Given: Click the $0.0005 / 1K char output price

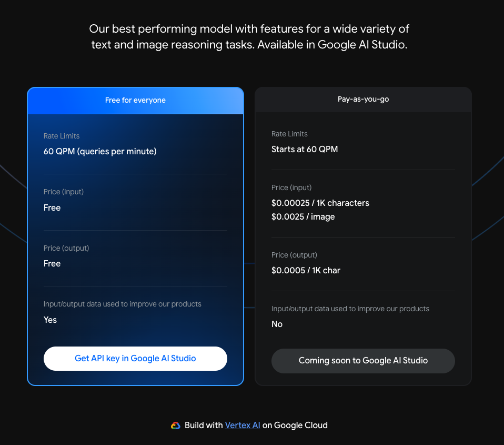Looking at the screenshot, I should 306,270.
